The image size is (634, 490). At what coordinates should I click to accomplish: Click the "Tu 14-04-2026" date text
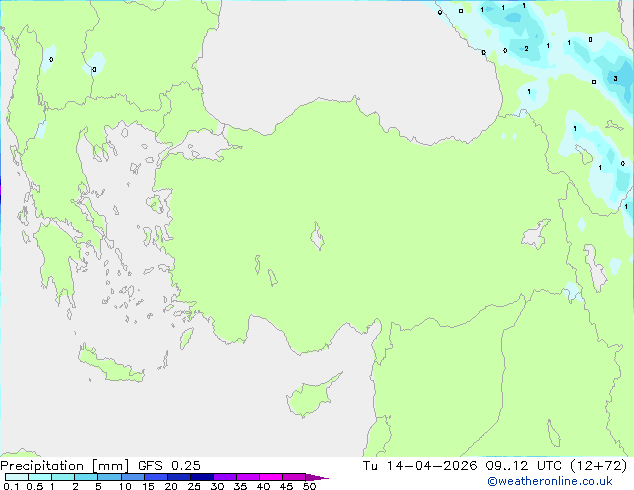[420, 466]
